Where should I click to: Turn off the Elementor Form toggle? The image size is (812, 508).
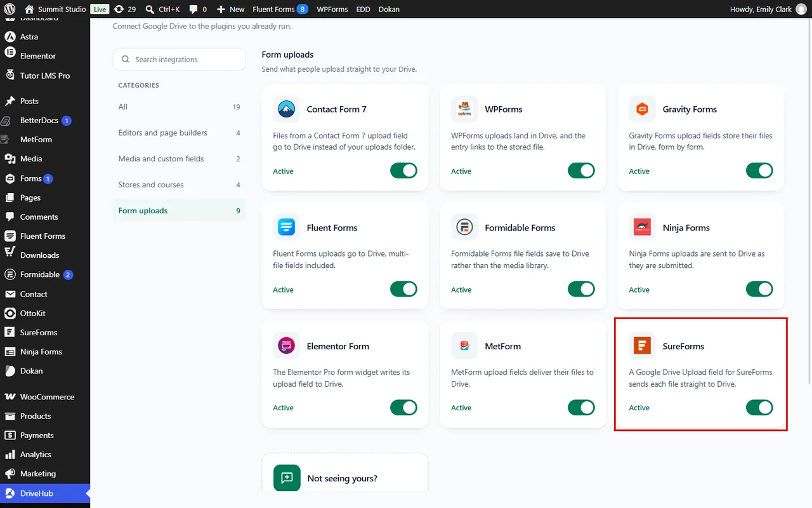pos(403,408)
